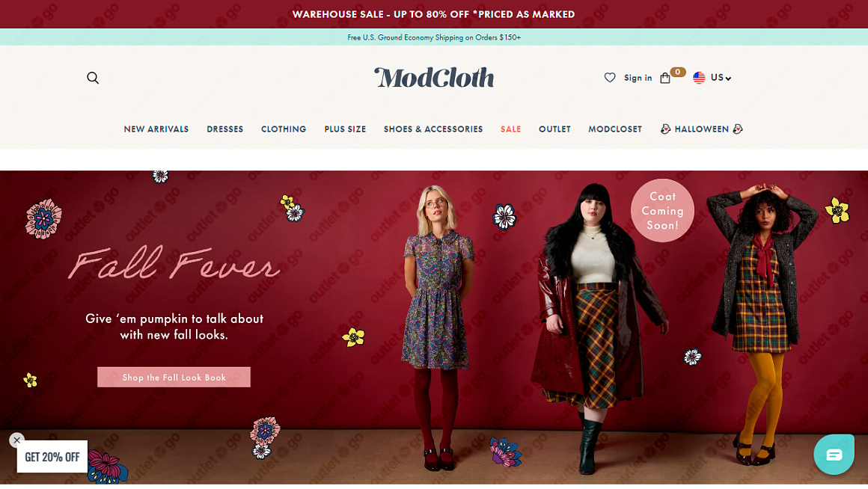
Task: Click Shop the Fall Look Book button
Action: click(174, 378)
